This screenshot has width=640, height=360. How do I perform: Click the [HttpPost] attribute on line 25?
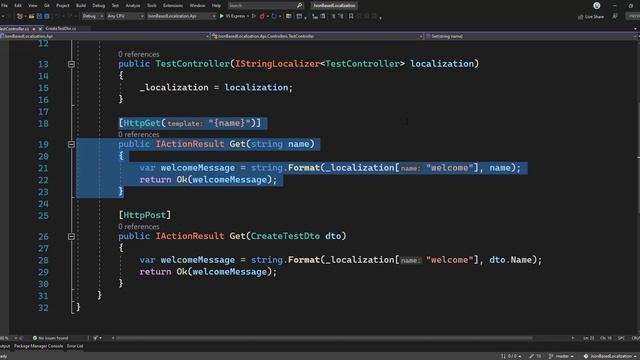pyautogui.click(x=145, y=215)
